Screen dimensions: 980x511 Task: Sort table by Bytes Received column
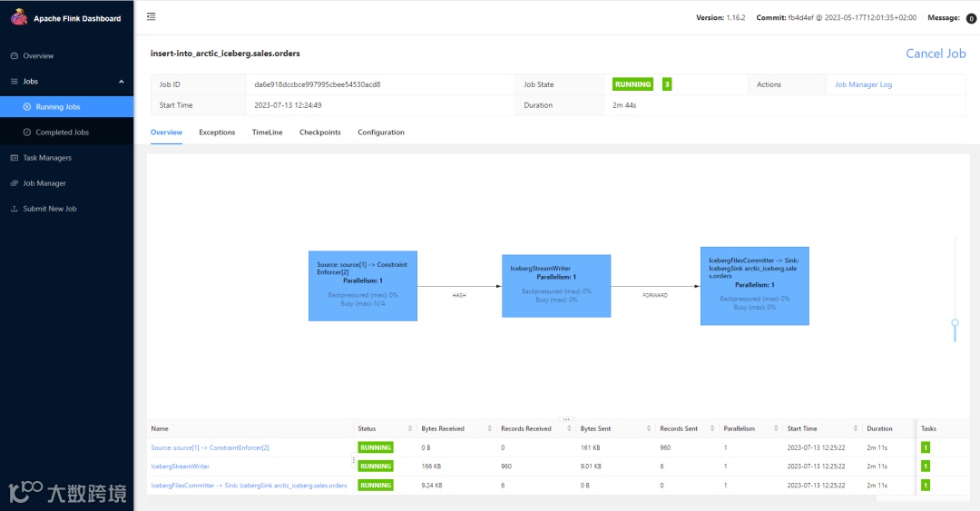(x=489, y=428)
